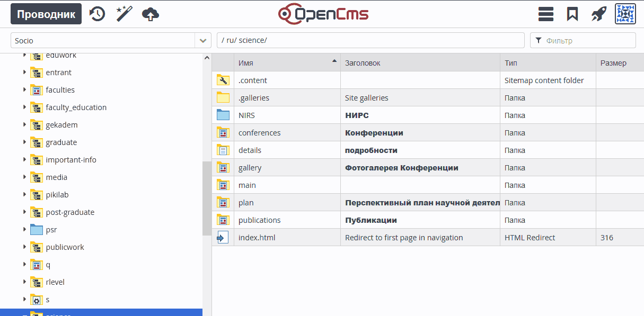Select the pikilab folder in tree
The width and height of the screenshot is (644, 316).
pos(58,195)
